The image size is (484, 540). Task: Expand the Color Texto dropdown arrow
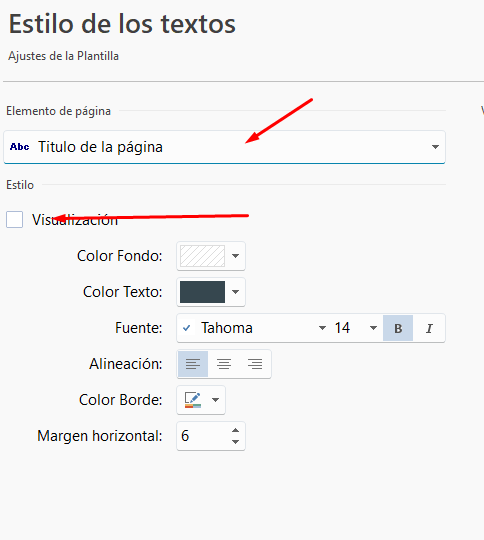[x=235, y=292]
